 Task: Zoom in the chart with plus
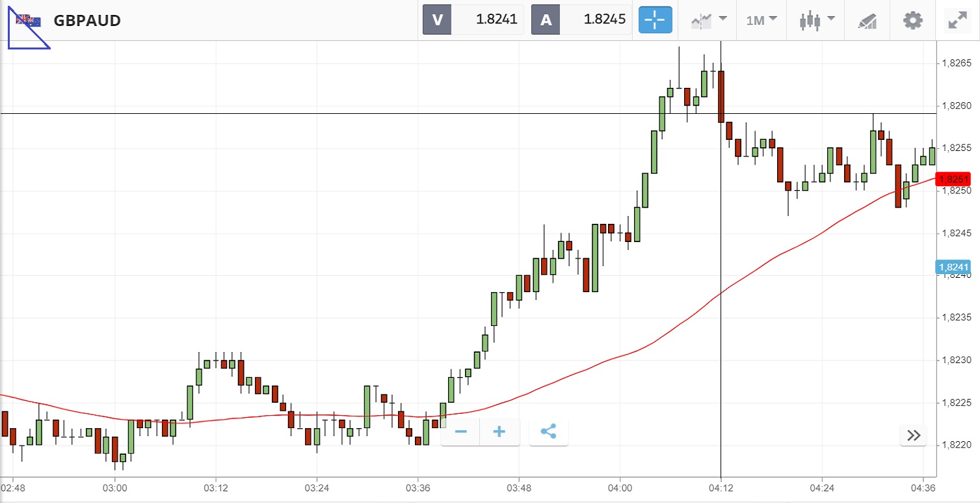click(499, 432)
